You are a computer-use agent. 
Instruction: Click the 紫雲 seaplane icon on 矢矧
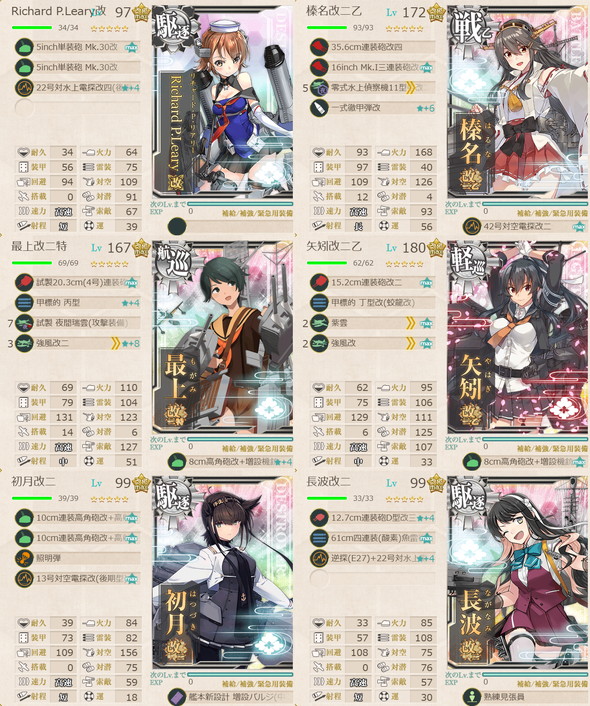(x=319, y=323)
